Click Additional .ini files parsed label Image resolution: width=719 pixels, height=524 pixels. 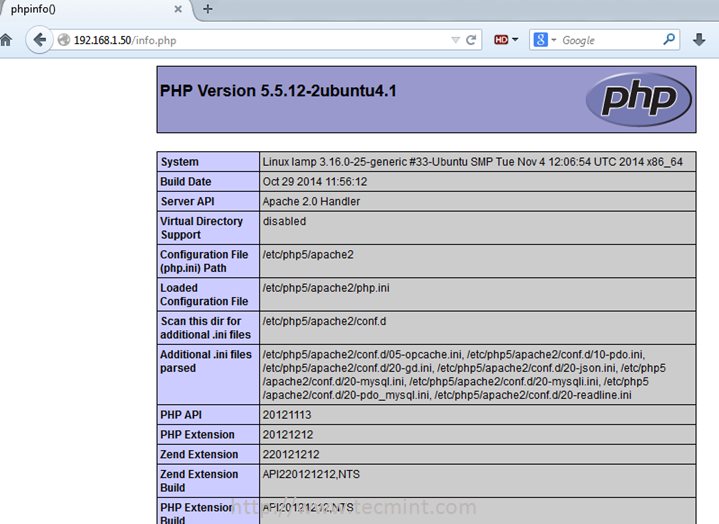[208, 375]
